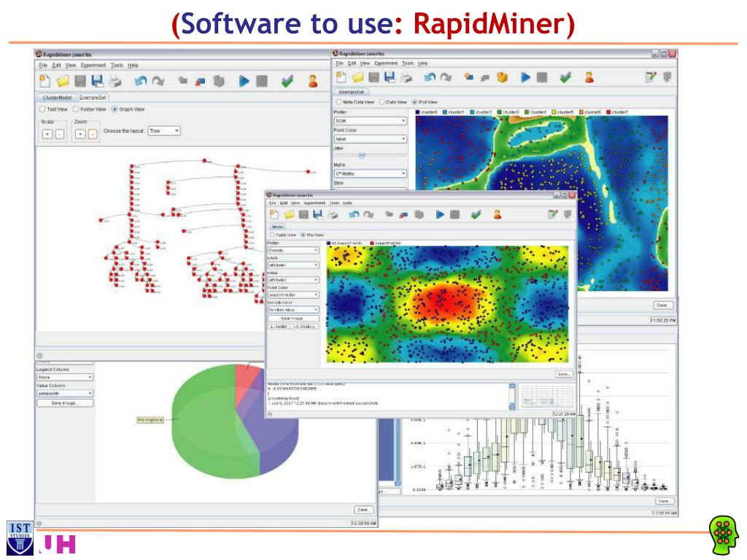Click blue Save As floppy in density plot window
The height and width of the screenshot is (560, 747).
point(318,215)
